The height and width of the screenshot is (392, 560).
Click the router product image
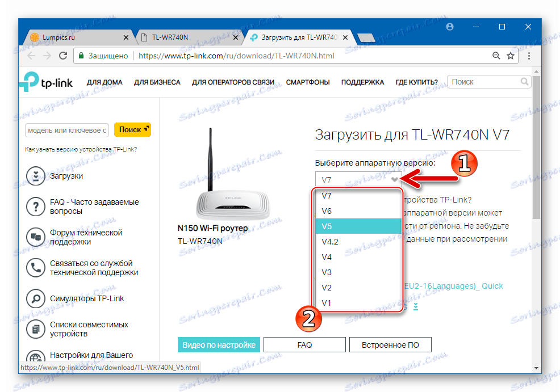(x=233, y=174)
